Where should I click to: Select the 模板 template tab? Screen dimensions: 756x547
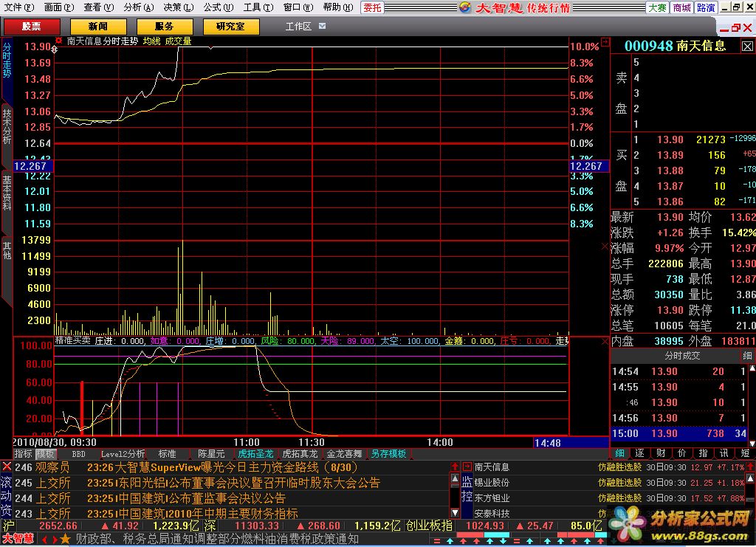[x=46, y=454]
